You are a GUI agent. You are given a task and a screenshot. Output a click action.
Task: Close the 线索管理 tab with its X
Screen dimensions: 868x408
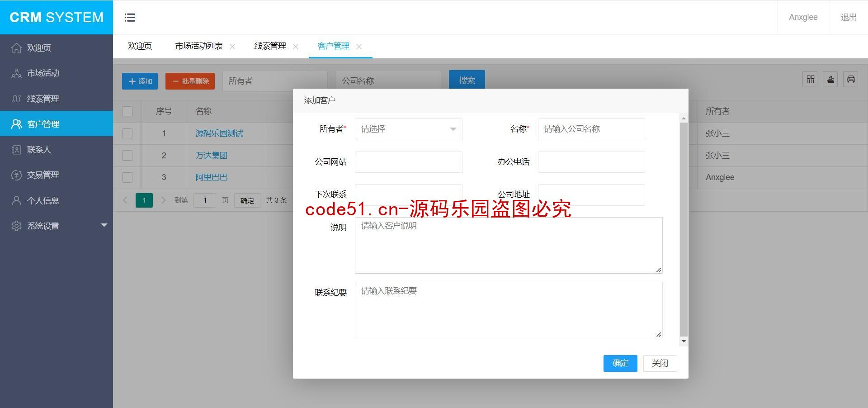coord(296,47)
